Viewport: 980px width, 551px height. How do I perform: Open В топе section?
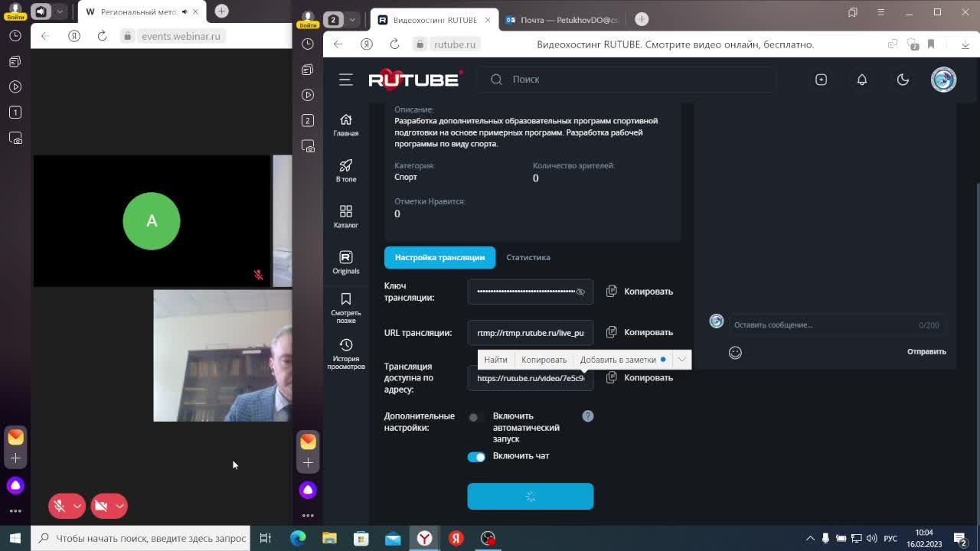346,171
